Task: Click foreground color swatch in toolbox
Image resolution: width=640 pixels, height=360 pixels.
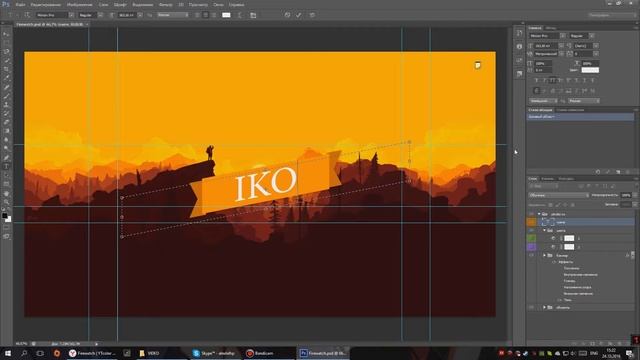Action: [x=4, y=216]
